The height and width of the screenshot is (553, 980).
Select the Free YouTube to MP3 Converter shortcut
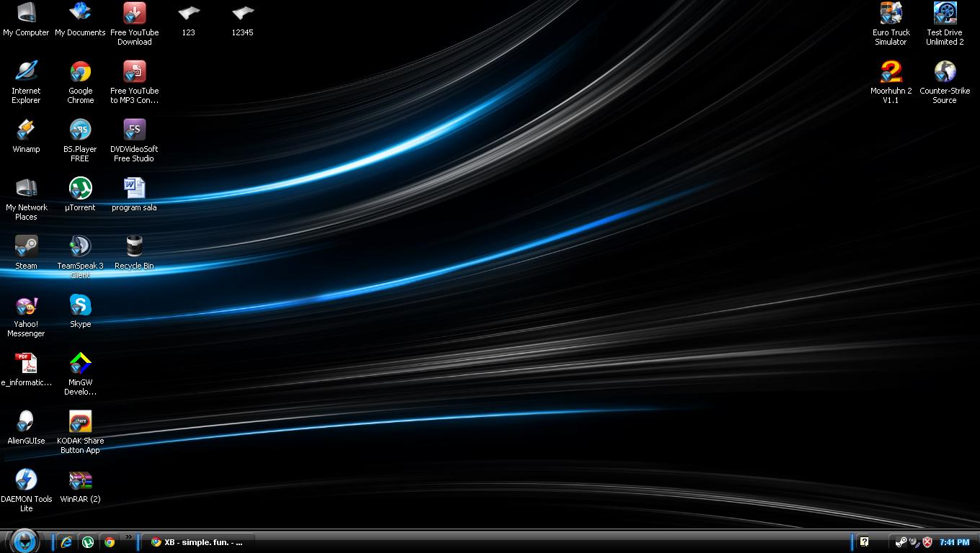tap(134, 82)
